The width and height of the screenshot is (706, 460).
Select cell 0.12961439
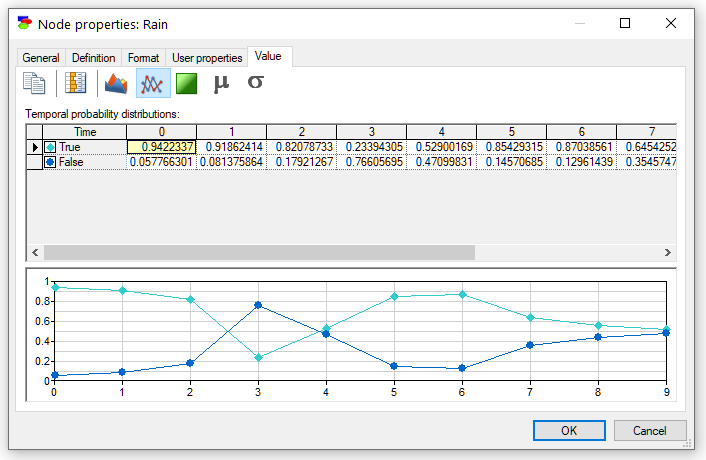(x=582, y=162)
